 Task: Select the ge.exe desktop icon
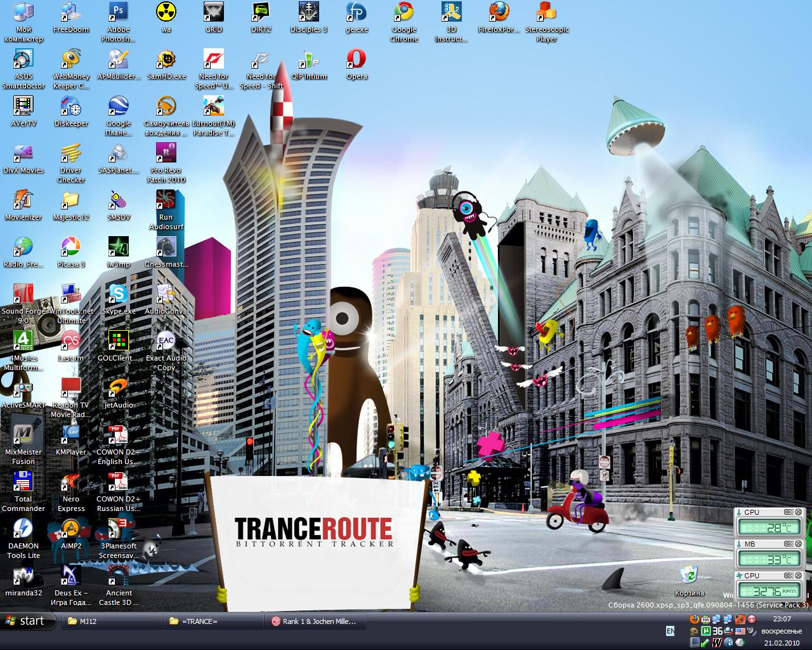point(357,18)
